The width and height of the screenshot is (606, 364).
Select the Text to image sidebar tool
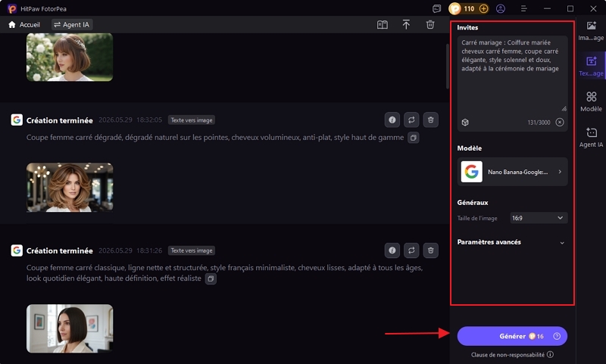click(591, 66)
